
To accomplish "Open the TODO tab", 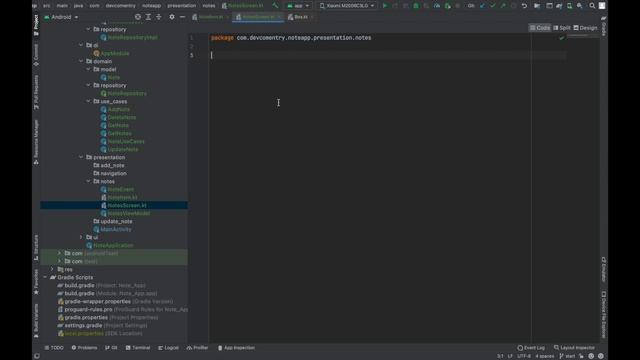I will click(54, 348).
